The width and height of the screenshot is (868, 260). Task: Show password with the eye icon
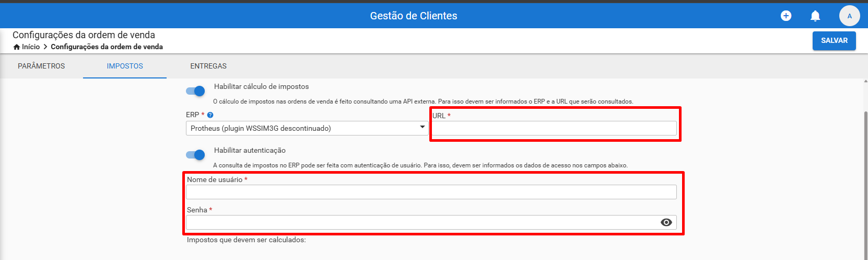(666, 222)
